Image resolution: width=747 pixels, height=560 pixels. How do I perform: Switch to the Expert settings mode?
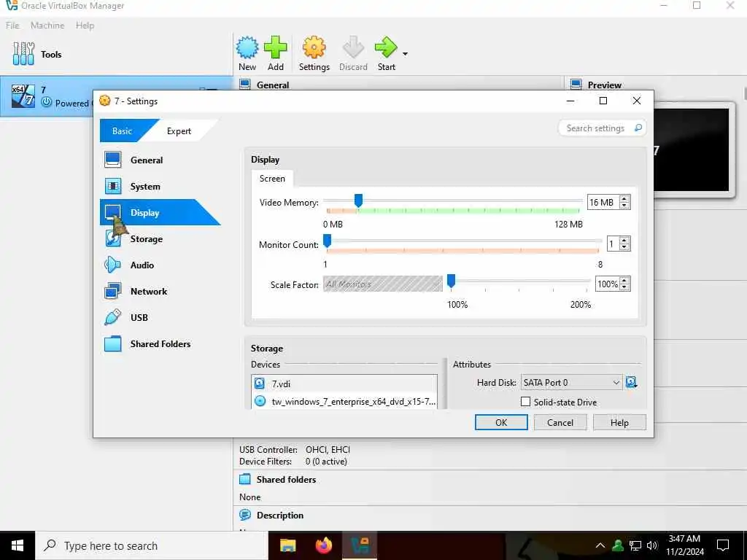tap(179, 131)
